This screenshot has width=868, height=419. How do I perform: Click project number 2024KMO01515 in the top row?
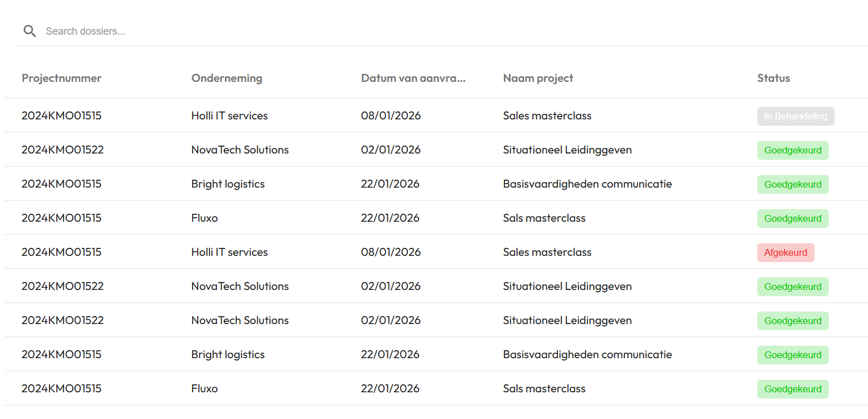tap(61, 116)
